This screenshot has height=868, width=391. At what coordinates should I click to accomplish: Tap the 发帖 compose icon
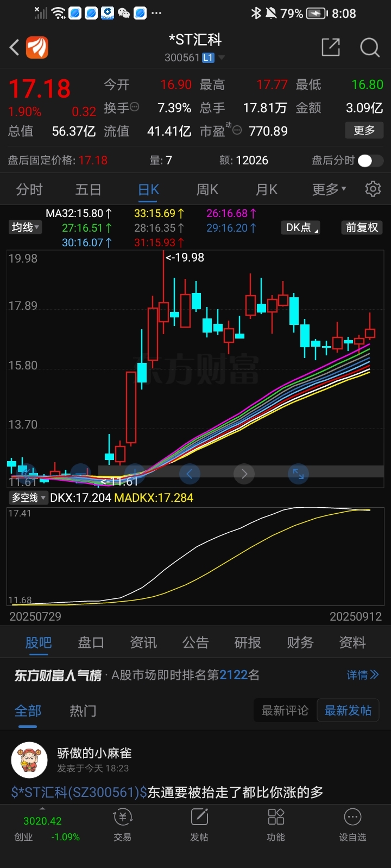point(199,817)
